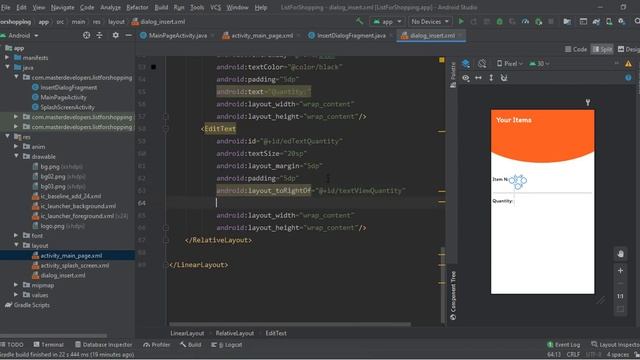Select dialog_insert.xml in project tree
The image size is (640, 360).
[x=63, y=275]
